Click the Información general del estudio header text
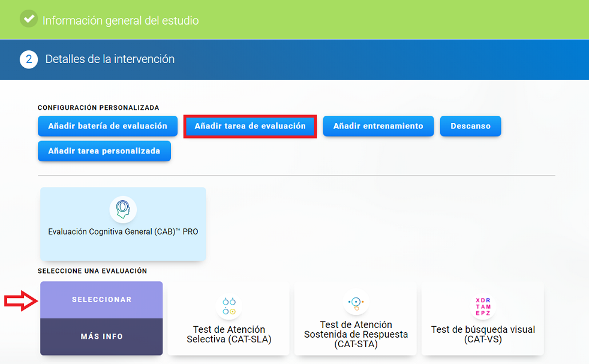The width and height of the screenshot is (589, 364). coord(121,20)
